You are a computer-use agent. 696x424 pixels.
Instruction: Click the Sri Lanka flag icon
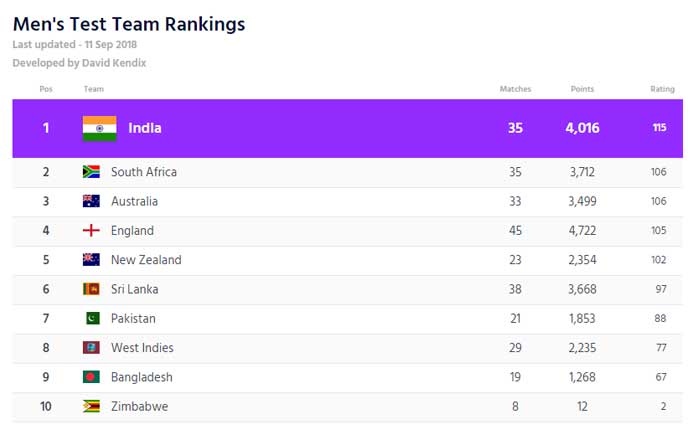(x=91, y=289)
